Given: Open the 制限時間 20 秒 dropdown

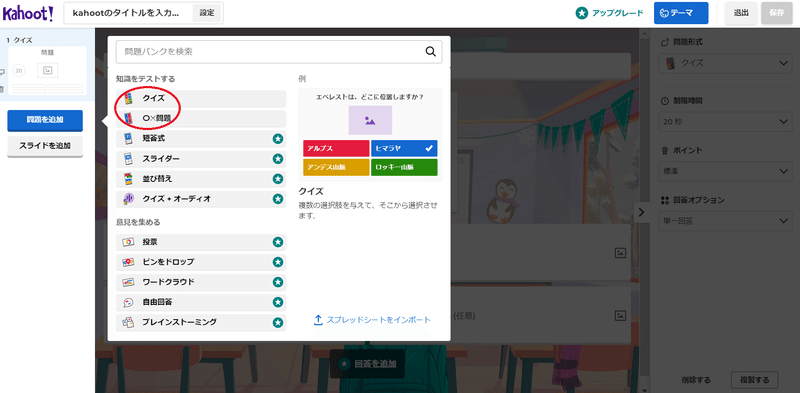Looking at the screenshot, I should [725, 121].
